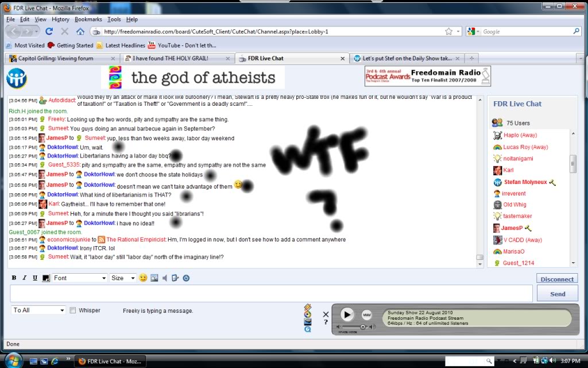Screen dimensions: 588x368
Task: Open stream in Windows Media Player icon
Action: (x=308, y=315)
